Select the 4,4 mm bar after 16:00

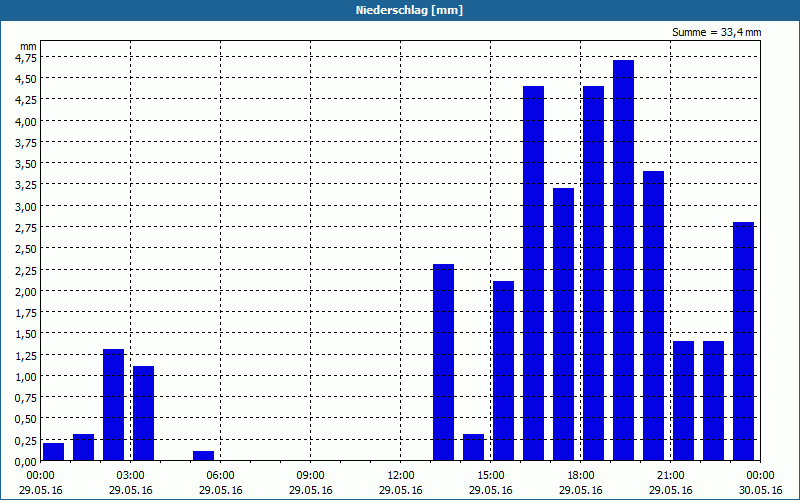click(534, 273)
